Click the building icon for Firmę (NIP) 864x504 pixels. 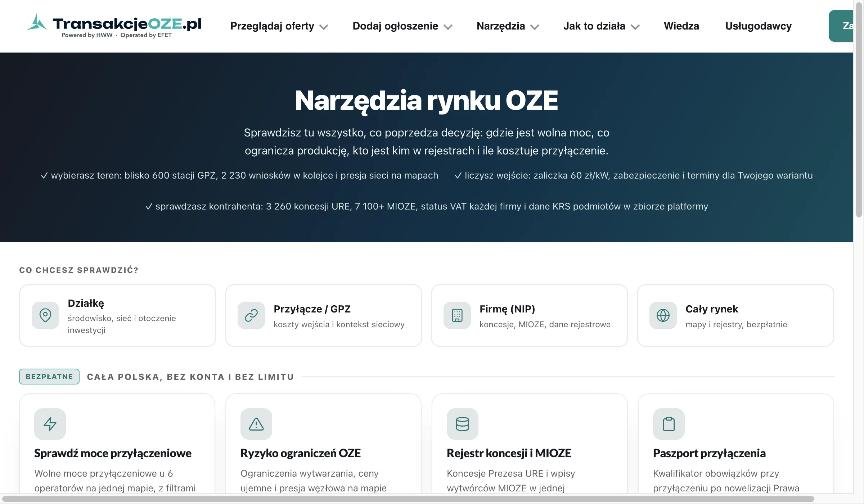point(457,315)
